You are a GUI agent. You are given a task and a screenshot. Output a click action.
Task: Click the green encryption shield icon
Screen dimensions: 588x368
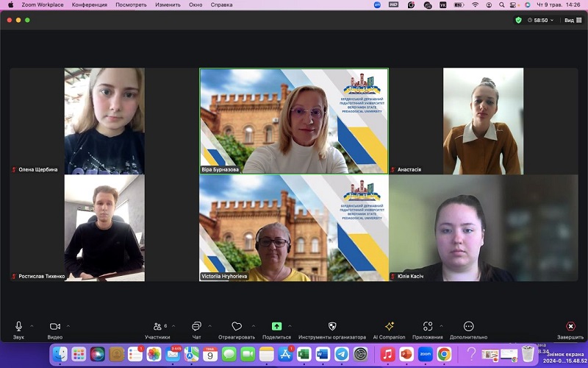tap(519, 21)
